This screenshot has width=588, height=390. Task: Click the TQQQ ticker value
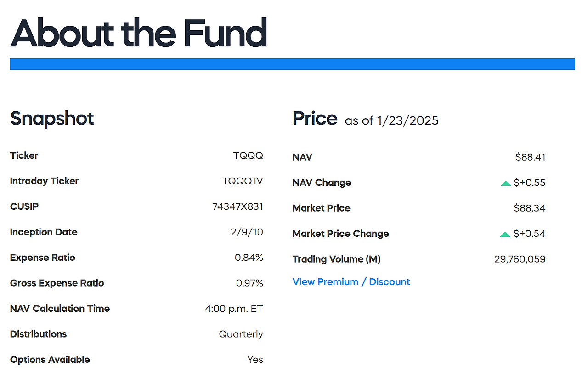[x=248, y=155]
